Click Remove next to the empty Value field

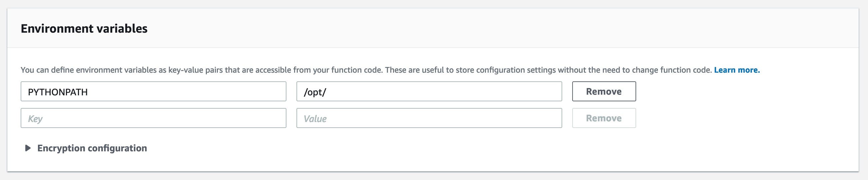[604, 118]
